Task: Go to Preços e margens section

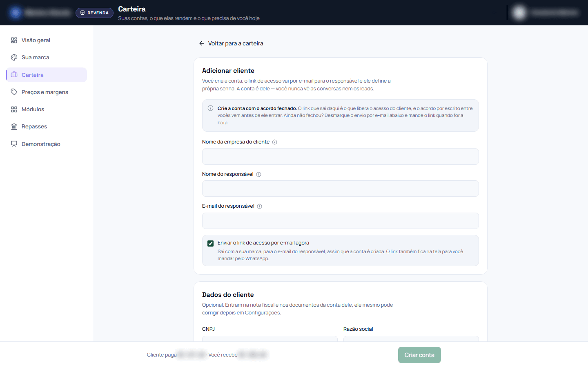Action: [x=46, y=92]
